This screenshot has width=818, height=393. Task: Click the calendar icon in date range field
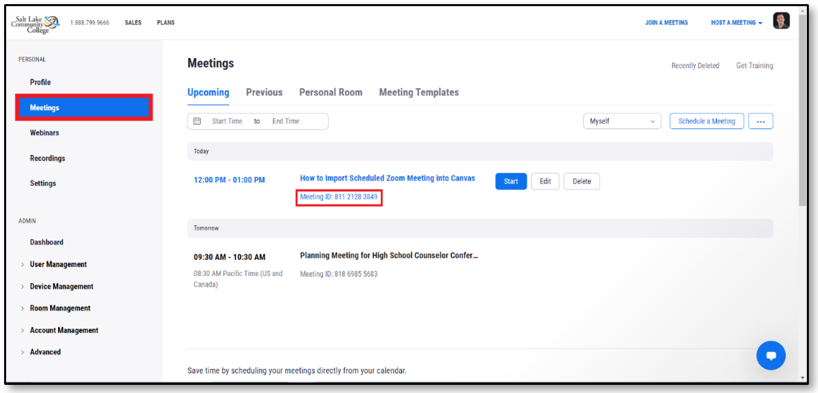pos(197,121)
